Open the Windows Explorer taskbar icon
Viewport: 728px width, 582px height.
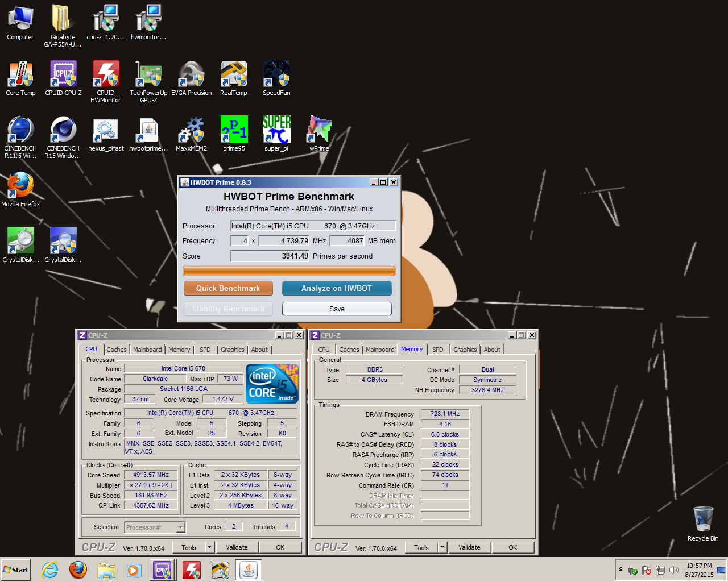pyautogui.click(x=106, y=569)
